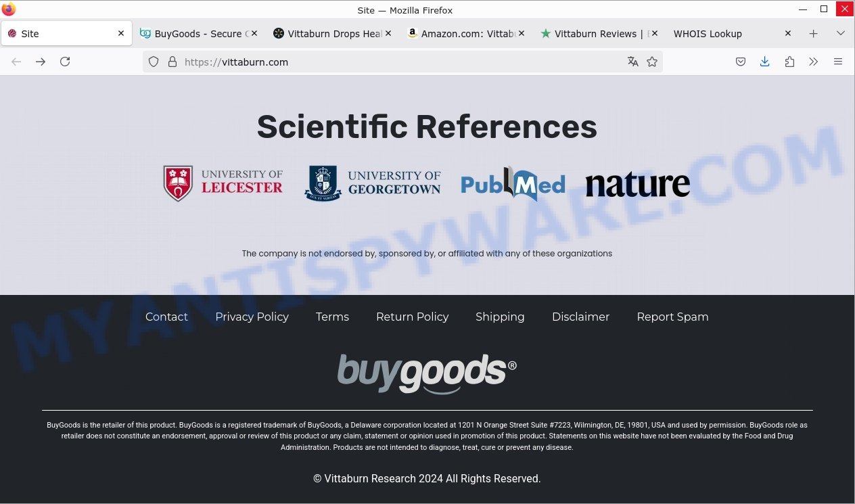
Task: Open the Extensions panel
Action: (789, 62)
